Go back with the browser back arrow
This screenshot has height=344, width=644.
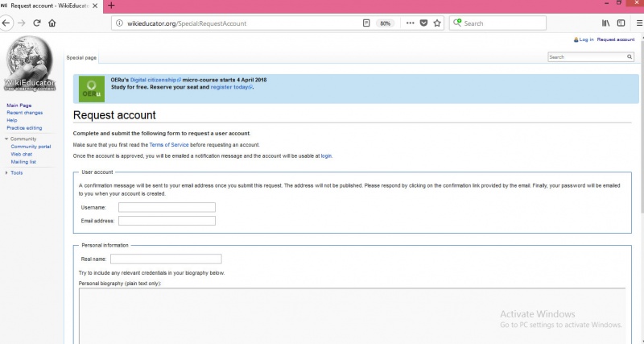coord(6,23)
